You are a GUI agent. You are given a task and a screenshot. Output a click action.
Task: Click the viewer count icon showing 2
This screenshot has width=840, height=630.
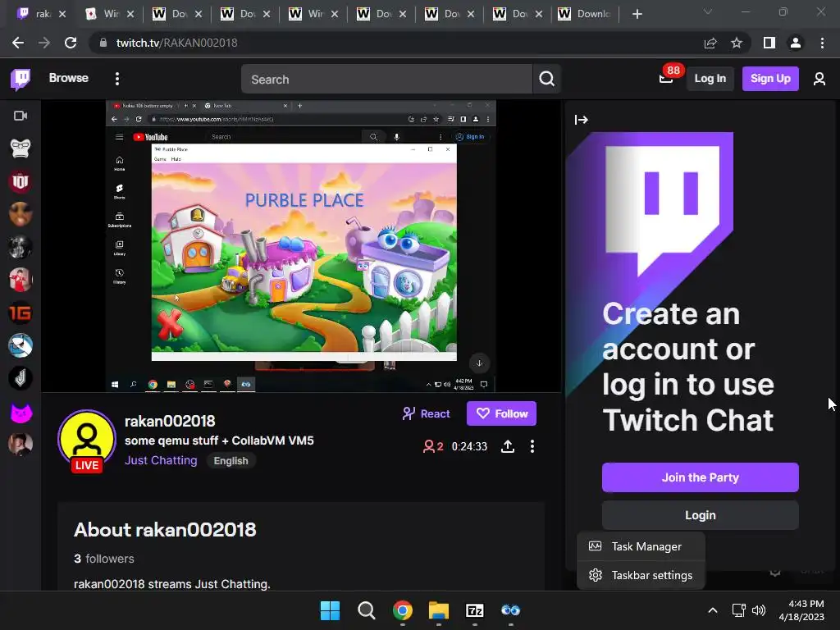point(433,446)
